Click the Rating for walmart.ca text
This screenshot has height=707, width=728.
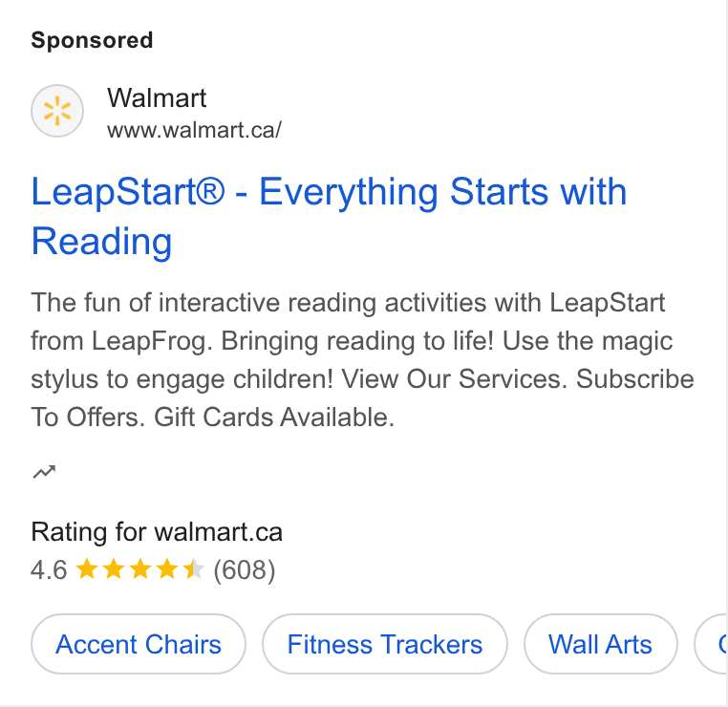pos(157,532)
